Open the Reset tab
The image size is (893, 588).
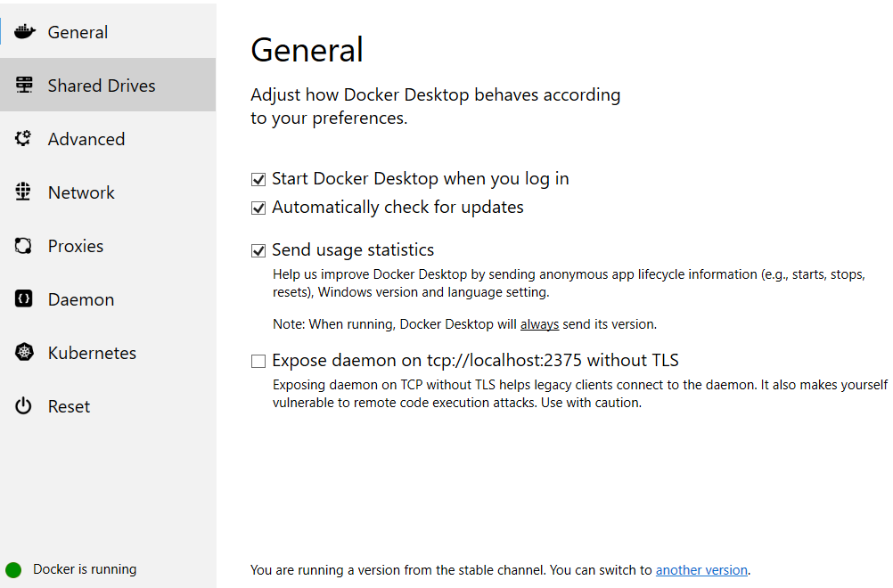[108, 406]
